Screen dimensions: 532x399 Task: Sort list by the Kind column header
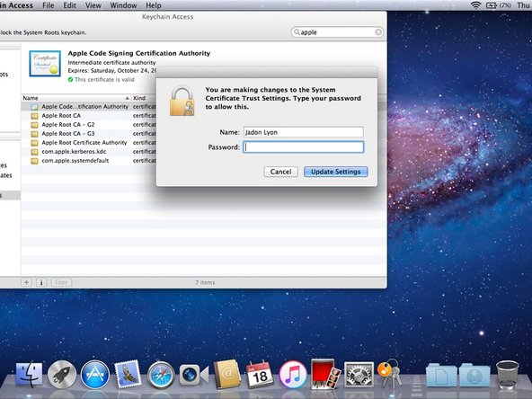click(x=144, y=98)
